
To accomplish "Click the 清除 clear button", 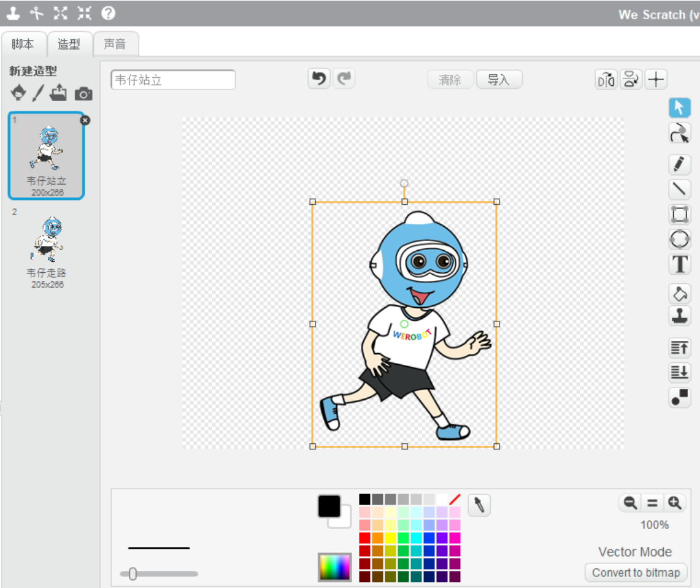I will [x=450, y=80].
